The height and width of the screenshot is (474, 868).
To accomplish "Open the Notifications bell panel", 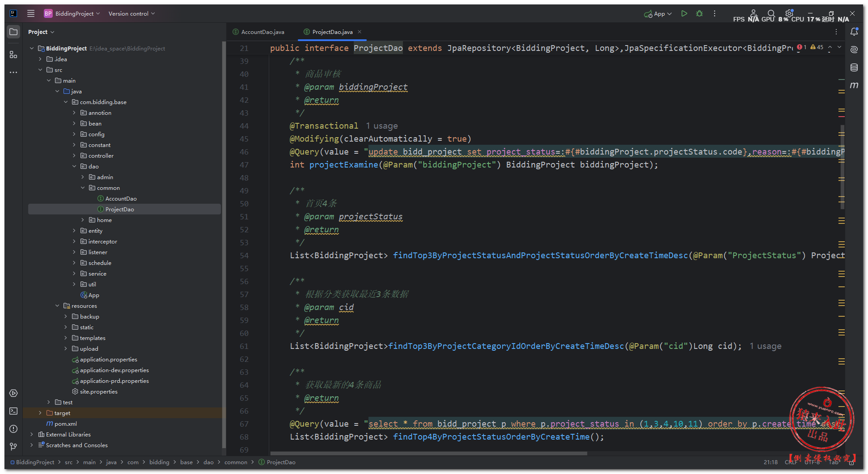I will (x=854, y=32).
